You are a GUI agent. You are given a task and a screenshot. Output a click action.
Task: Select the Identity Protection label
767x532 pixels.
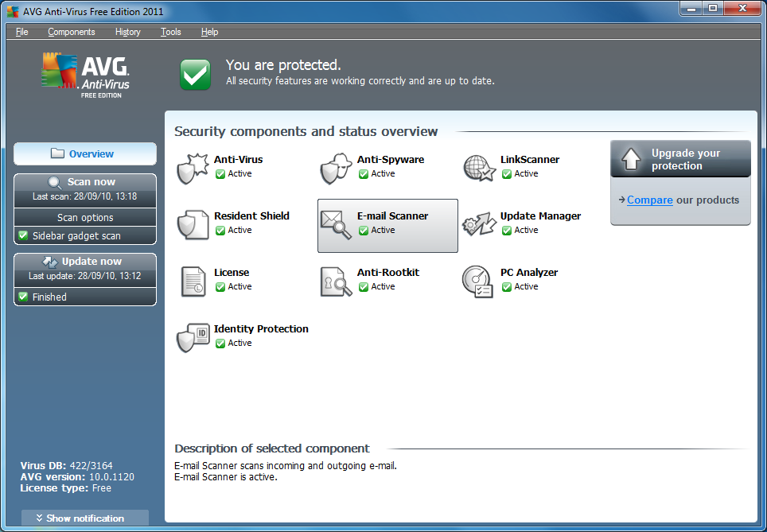coord(261,329)
